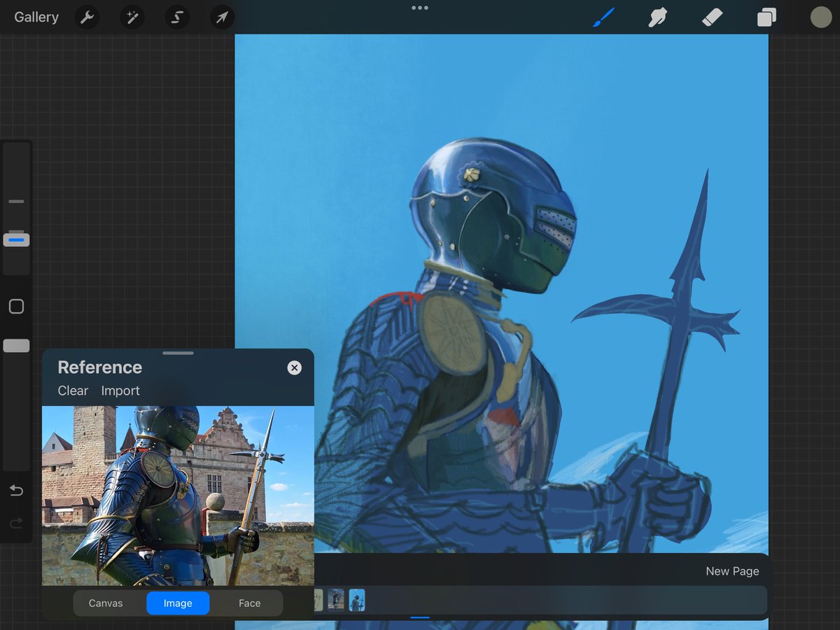Tap the Reference panel drag handle

178,353
